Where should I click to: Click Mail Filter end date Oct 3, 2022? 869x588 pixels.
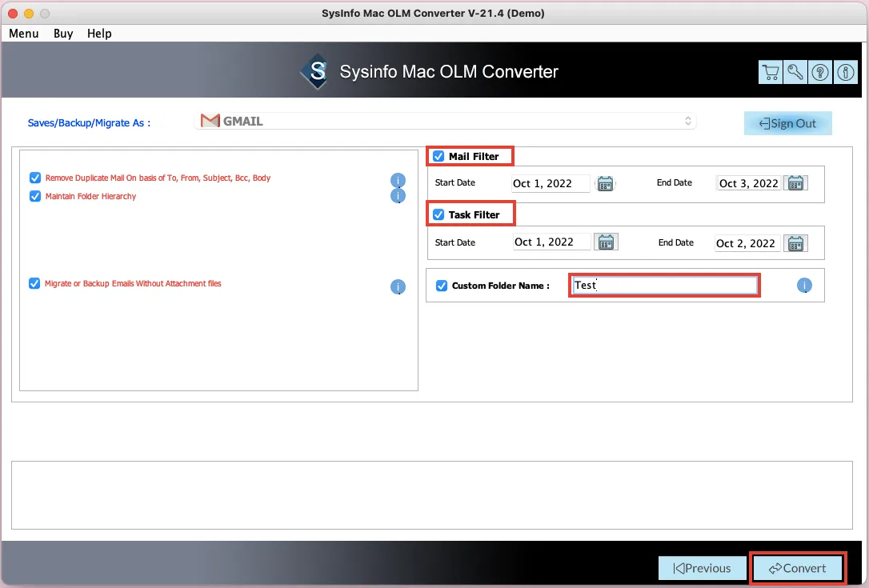click(x=749, y=183)
